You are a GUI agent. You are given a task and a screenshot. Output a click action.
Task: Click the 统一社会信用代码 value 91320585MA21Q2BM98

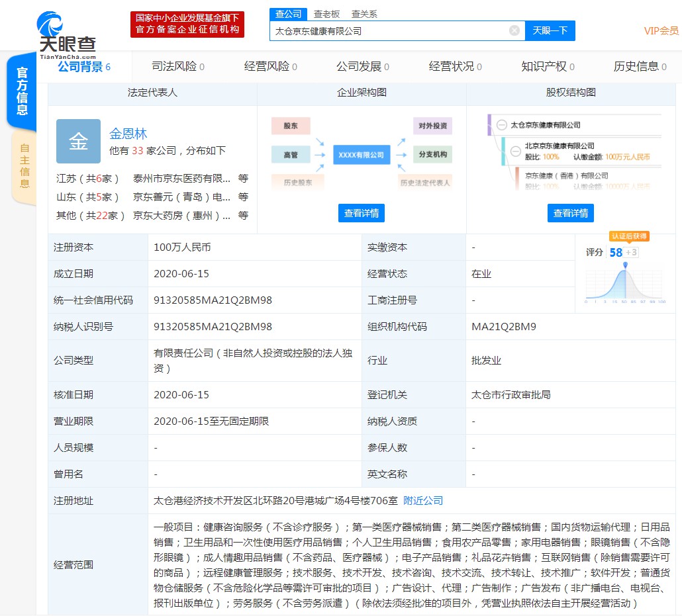[x=213, y=300]
